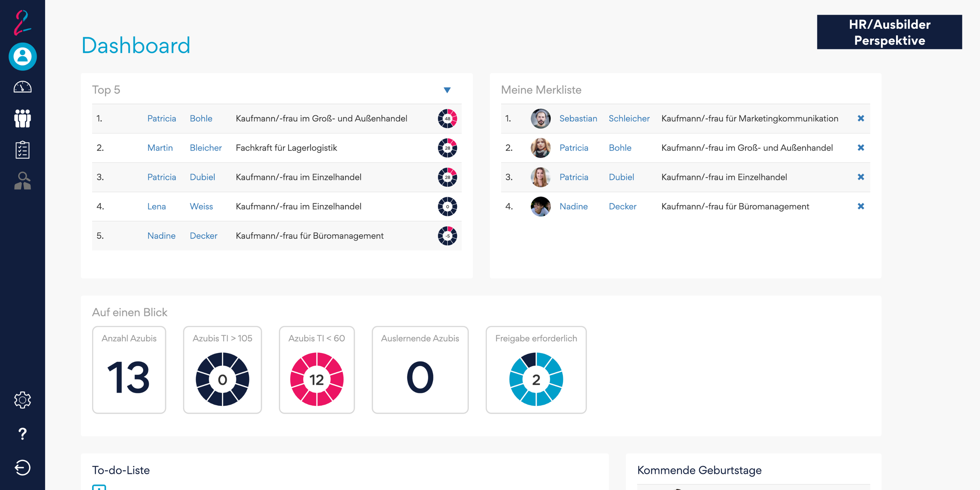Screen dimensions: 980x490
Task: Open the Kommende Geburtstage section
Action: tap(699, 470)
